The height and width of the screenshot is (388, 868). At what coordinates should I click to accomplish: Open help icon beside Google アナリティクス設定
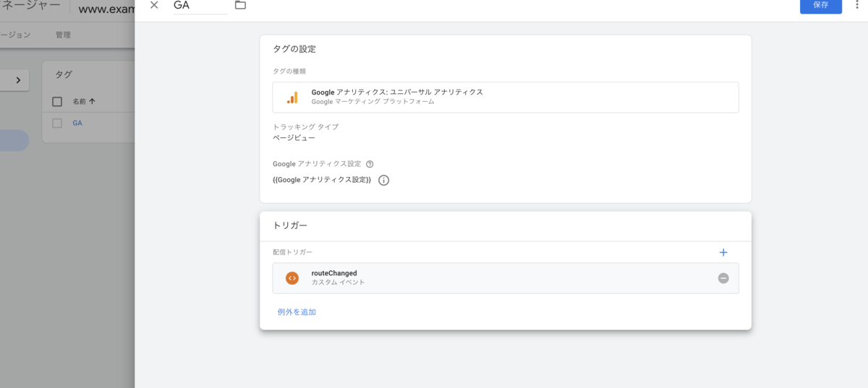(x=370, y=164)
